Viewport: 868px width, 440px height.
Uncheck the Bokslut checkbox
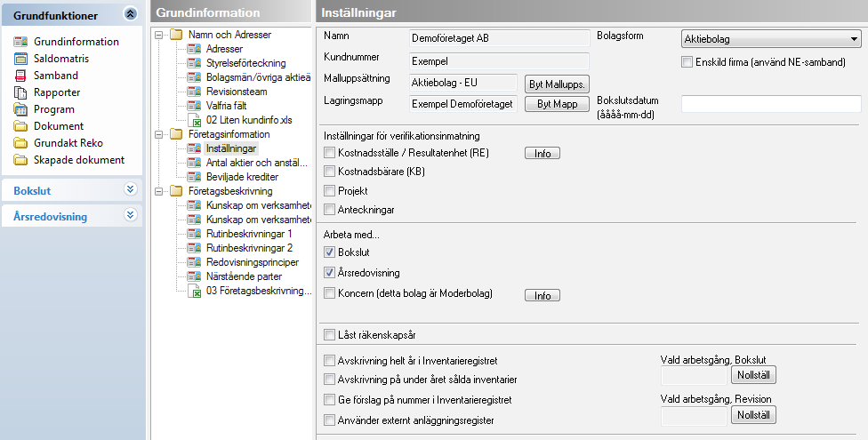click(x=329, y=252)
